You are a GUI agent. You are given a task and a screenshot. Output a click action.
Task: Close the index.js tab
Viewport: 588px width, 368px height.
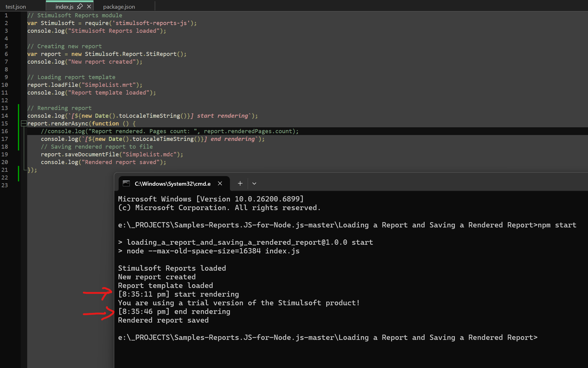point(89,6)
